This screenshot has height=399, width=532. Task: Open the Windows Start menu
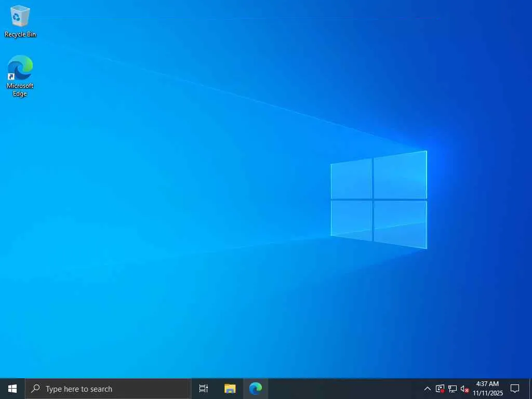point(12,389)
